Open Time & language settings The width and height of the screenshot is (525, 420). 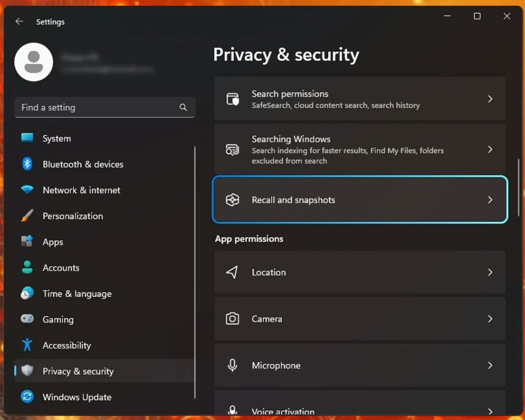pos(77,294)
